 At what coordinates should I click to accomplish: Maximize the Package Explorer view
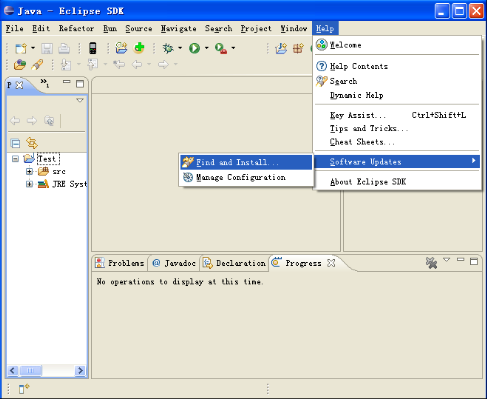(80, 84)
